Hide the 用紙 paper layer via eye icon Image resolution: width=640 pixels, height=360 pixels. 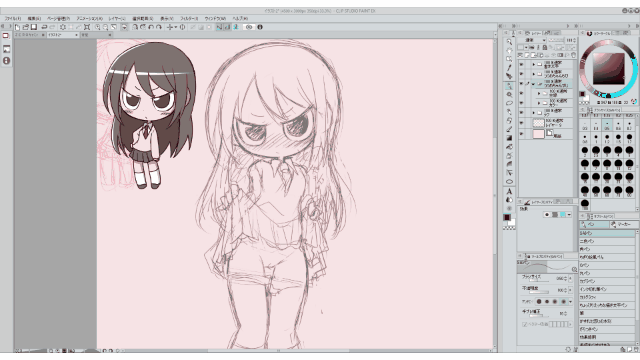[x=521, y=134]
